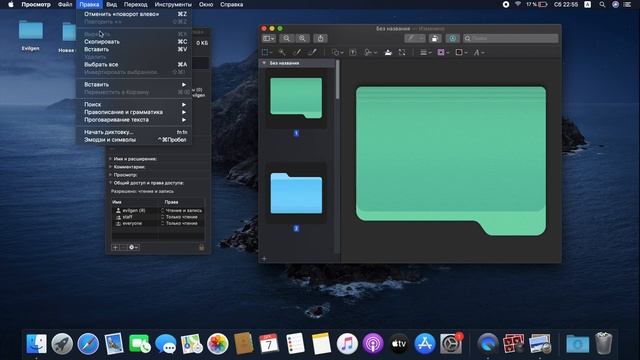The width and height of the screenshot is (640, 360).
Task: Open rectangular selection tool dropdown
Action: 267,52
